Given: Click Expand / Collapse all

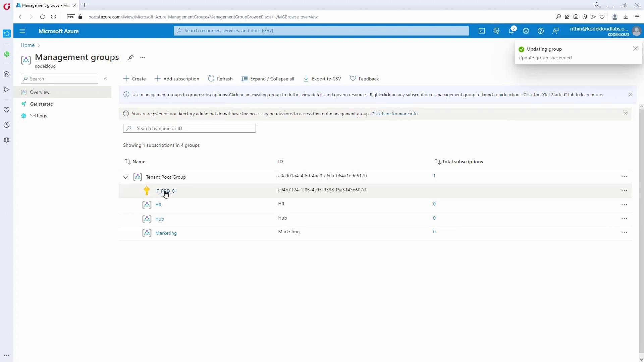Looking at the screenshot, I should coord(268,79).
